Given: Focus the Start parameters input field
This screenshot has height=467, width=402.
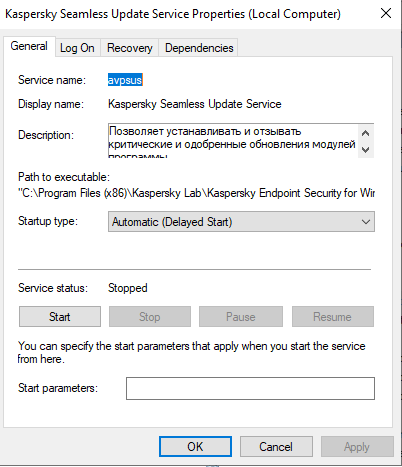Looking at the screenshot, I should pyautogui.click(x=250, y=388).
